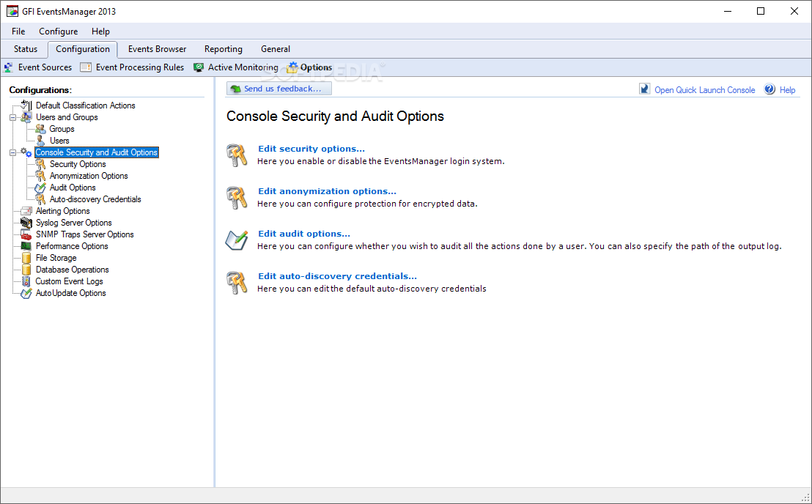Click the AutoUpdate Options icon
The width and height of the screenshot is (812, 504).
[x=26, y=294]
